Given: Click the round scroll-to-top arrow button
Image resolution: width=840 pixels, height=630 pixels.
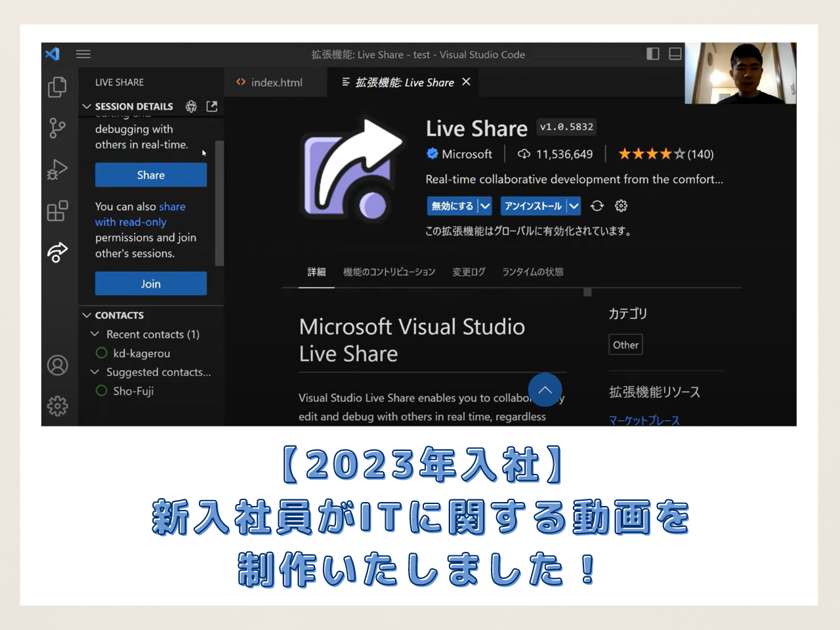Looking at the screenshot, I should (x=545, y=389).
